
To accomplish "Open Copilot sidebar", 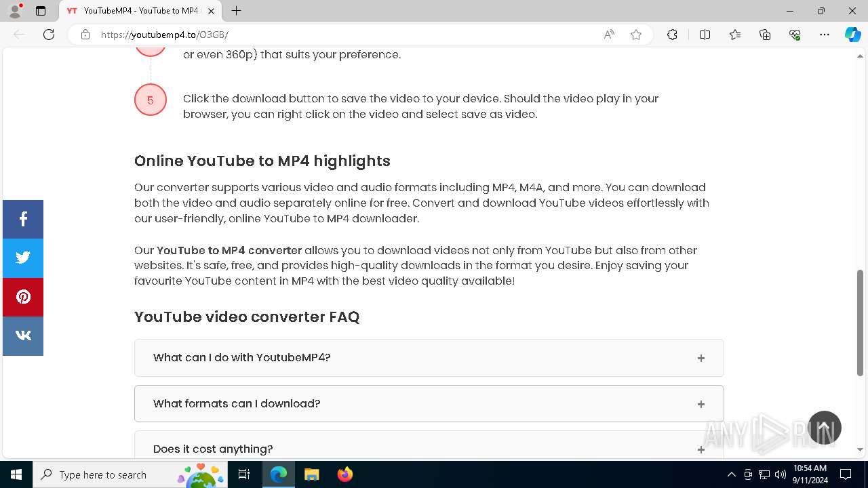I will 852,35.
